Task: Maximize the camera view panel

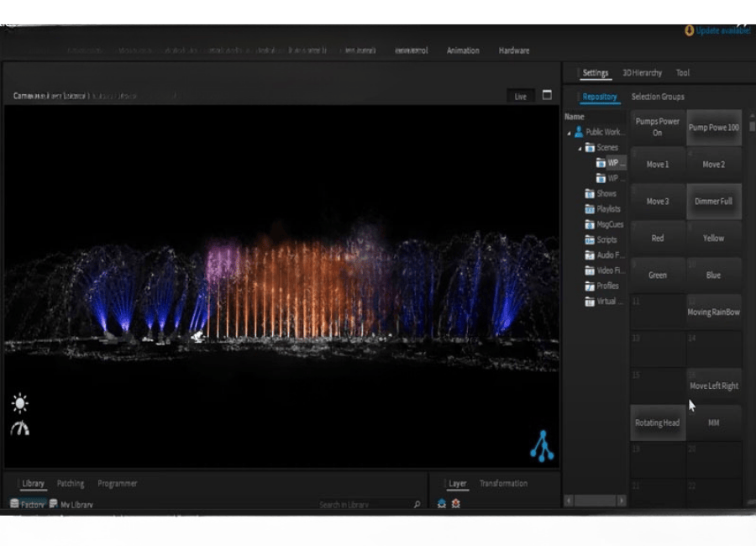Action: tap(547, 96)
